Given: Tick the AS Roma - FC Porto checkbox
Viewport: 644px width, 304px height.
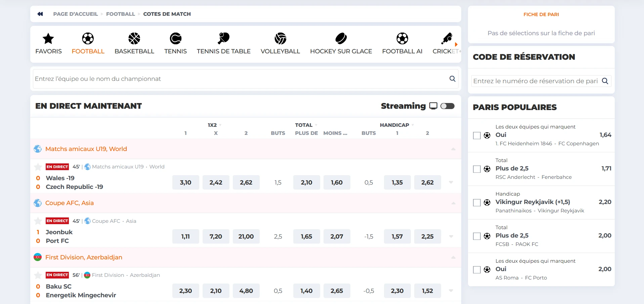Looking at the screenshot, I should [477, 270].
